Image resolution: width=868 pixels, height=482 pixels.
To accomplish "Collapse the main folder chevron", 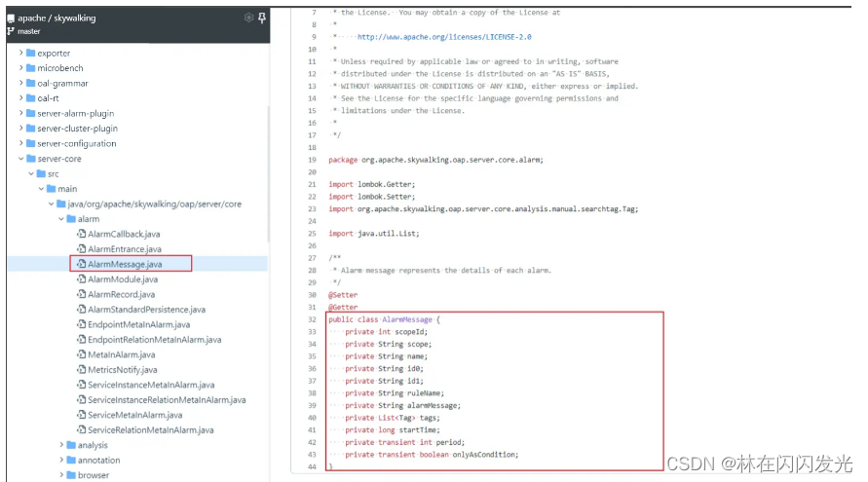I will click(41, 189).
